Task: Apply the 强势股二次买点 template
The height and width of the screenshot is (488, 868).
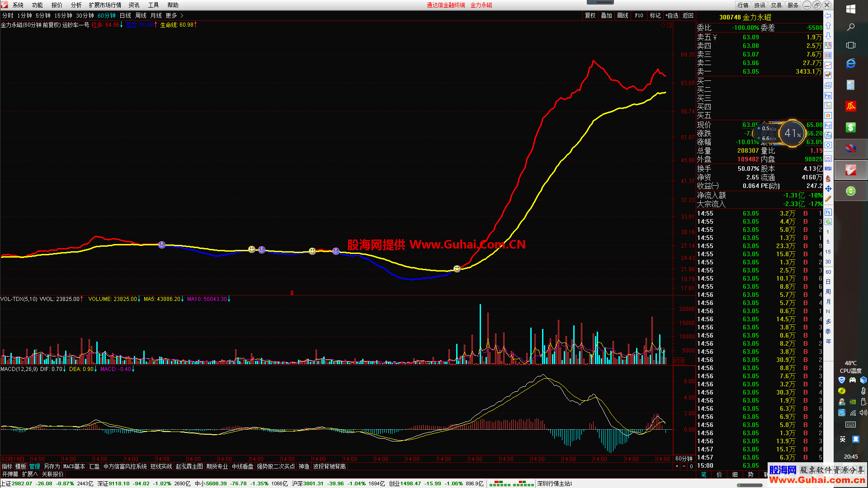Action: [276, 466]
